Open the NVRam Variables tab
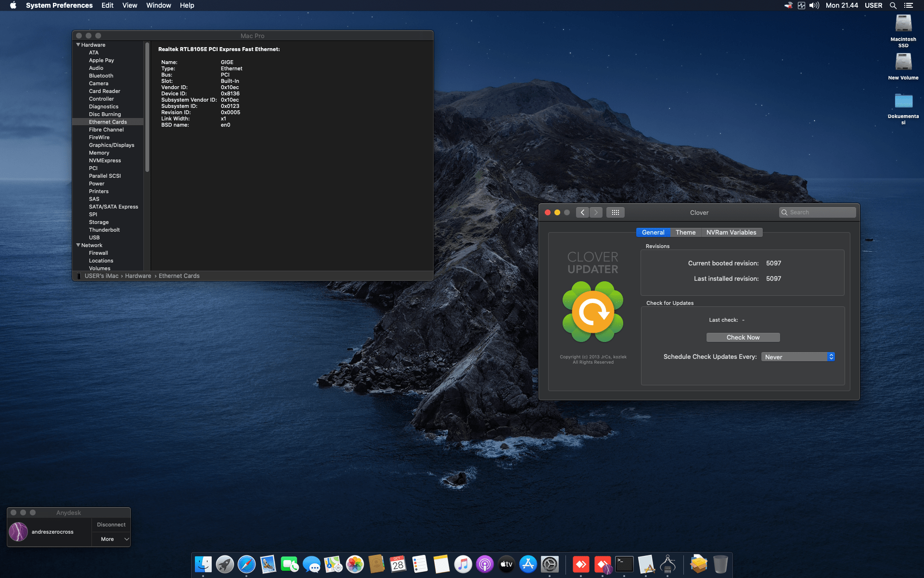 pyautogui.click(x=731, y=232)
